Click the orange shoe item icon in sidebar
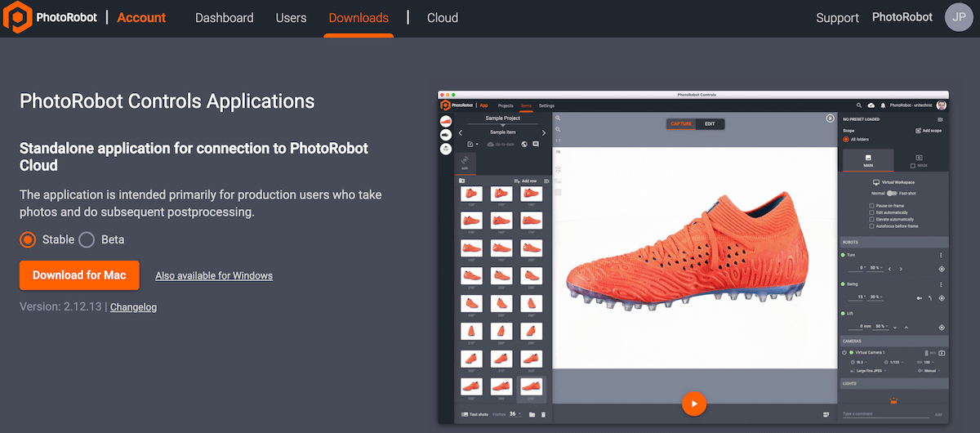The width and height of the screenshot is (980, 433). (446, 121)
